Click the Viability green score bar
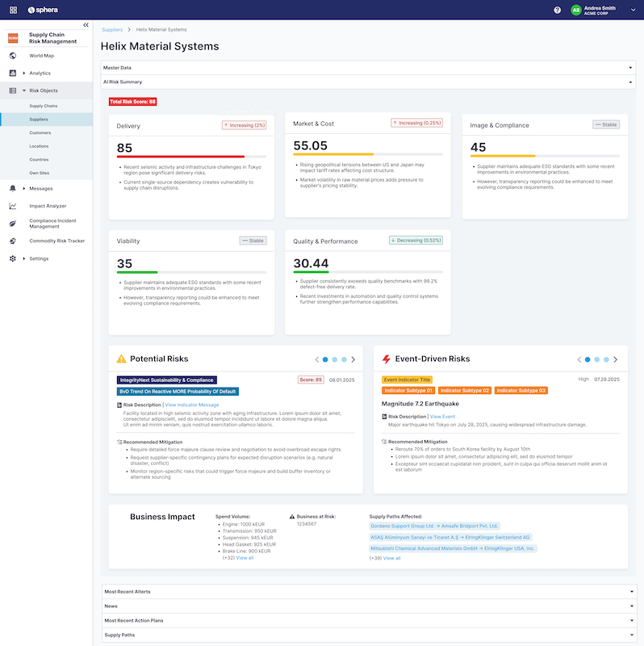This screenshot has width=644, height=646. pyautogui.click(x=137, y=272)
